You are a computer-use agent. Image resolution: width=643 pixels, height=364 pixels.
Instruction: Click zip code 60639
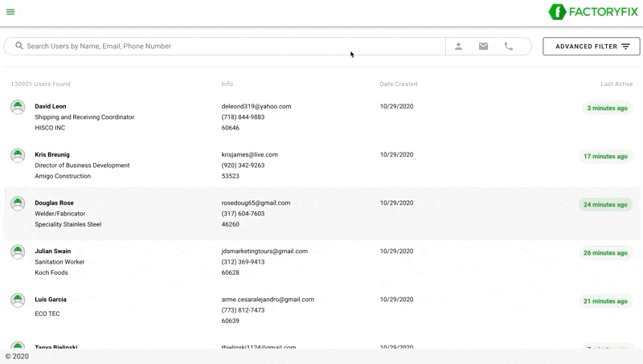[231, 321]
